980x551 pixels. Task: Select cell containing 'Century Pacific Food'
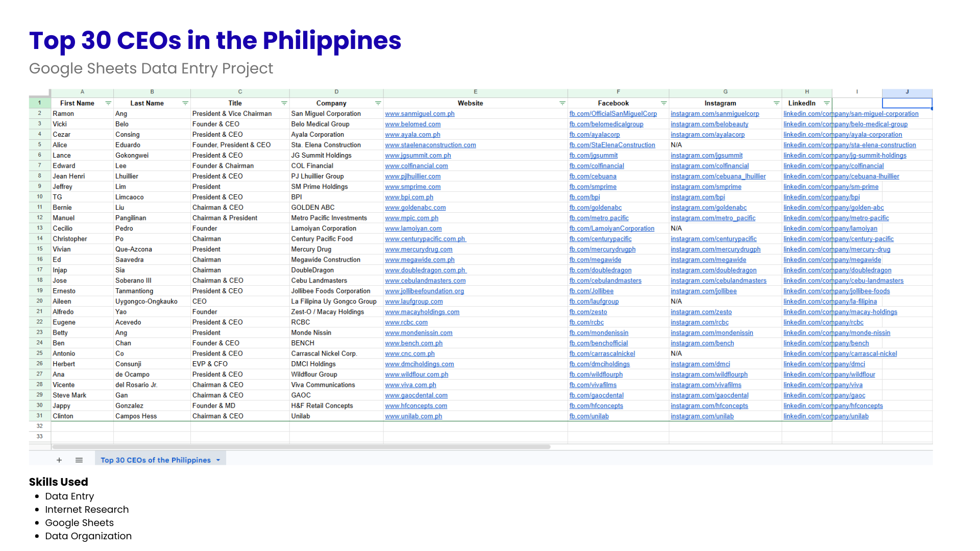[336, 239]
